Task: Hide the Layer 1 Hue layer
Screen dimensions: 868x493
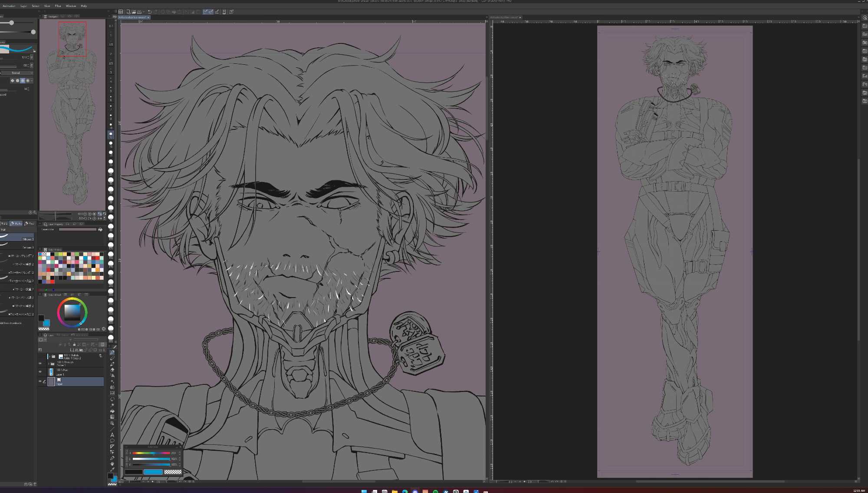Action: [x=40, y=372]
